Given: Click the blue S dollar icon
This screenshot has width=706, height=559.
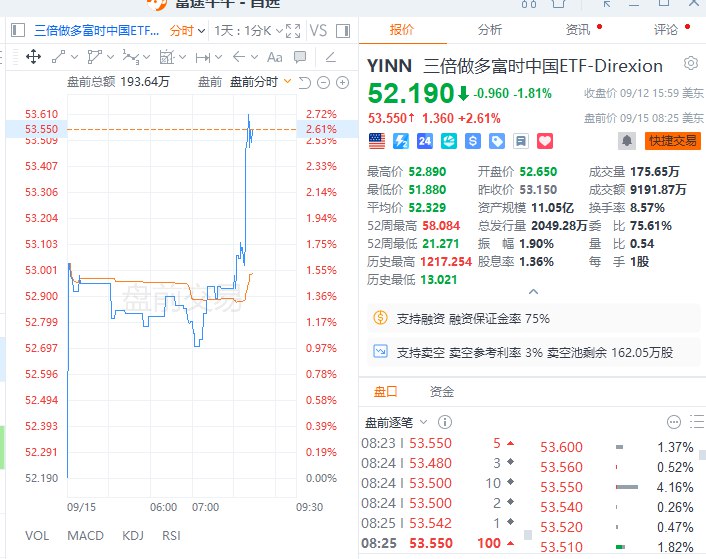Looking at the screenshot, I should (x=473, y=141).
